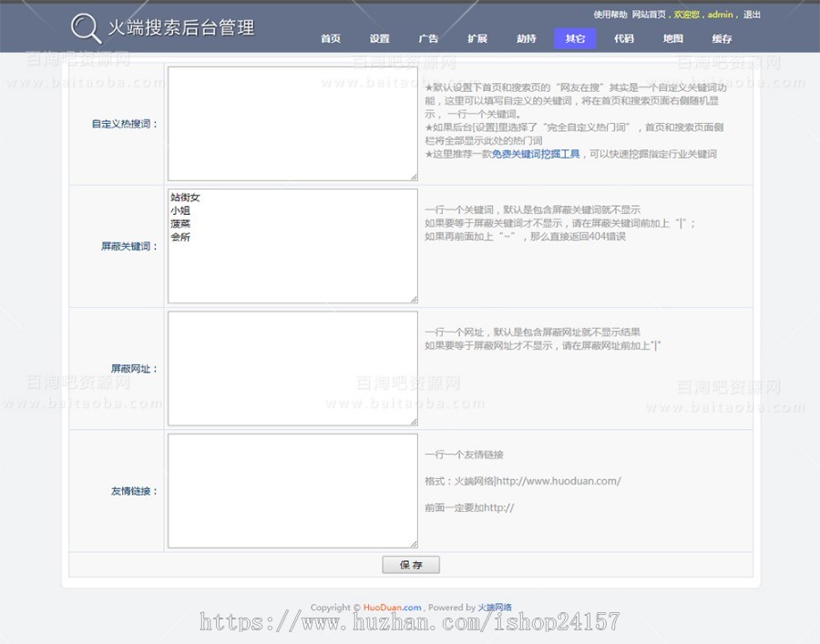Click the keyword 站街女 in the blocked list
Image resolution: width=820 pixels, height=644 pixels.
click(x=185, y=197)
